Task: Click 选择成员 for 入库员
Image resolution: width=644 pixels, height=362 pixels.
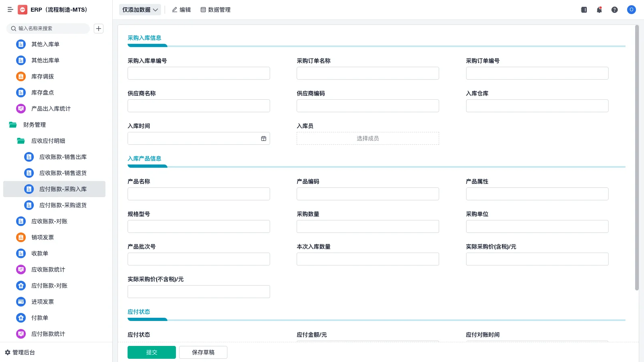Action: pyautogui.click(x=368, y=138)
